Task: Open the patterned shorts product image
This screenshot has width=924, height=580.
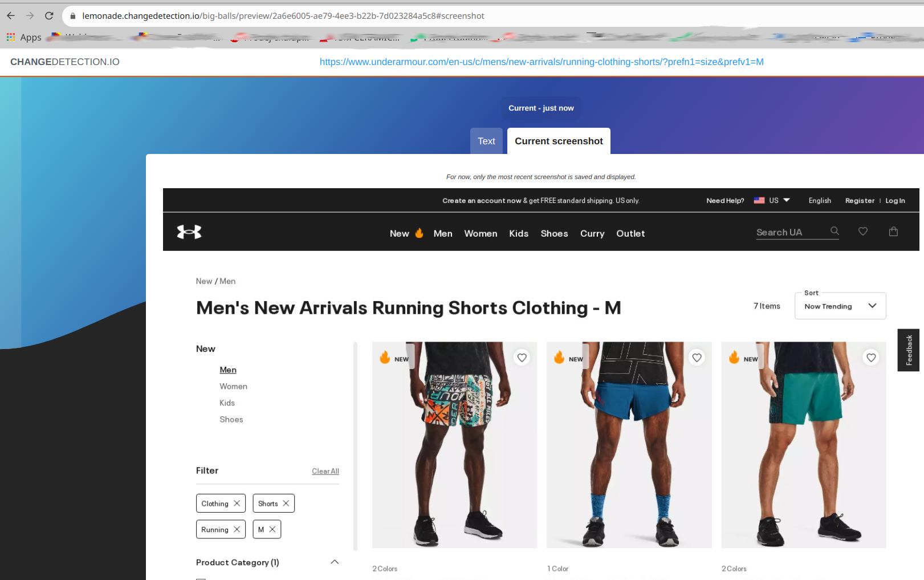Action: click(x=454, y=445)
